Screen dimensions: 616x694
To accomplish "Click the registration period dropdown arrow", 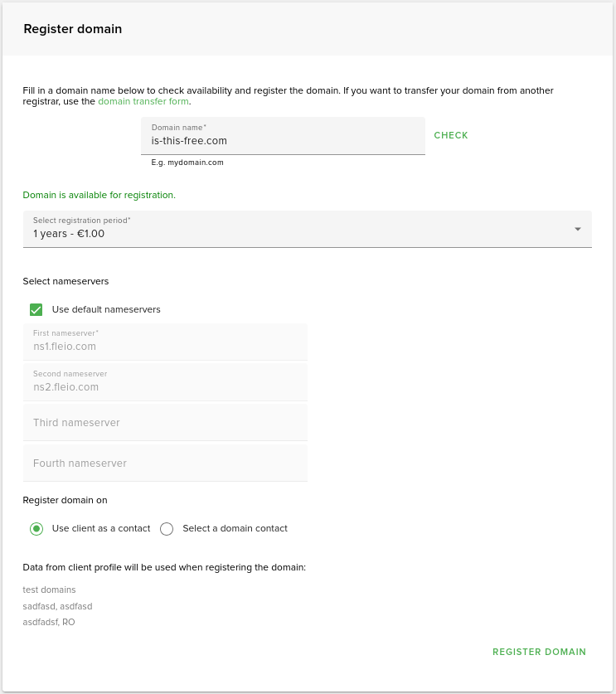I will coord(577,229).
